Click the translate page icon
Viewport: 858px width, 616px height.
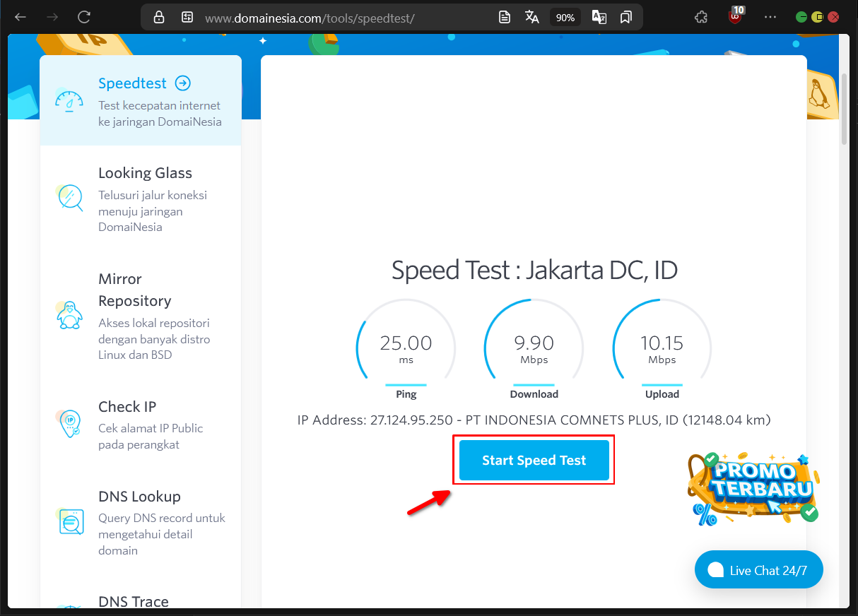[x=532, y=17]
